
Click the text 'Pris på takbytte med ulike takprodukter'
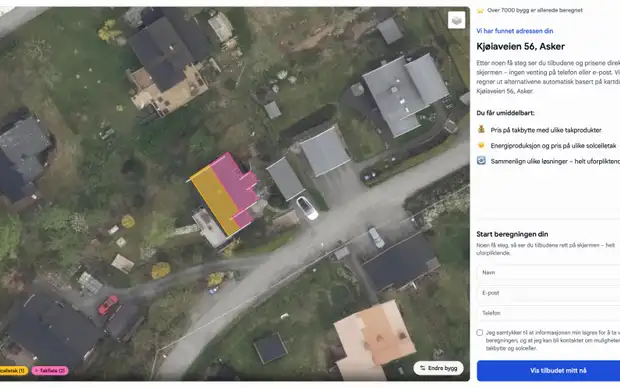coord(546,130)
